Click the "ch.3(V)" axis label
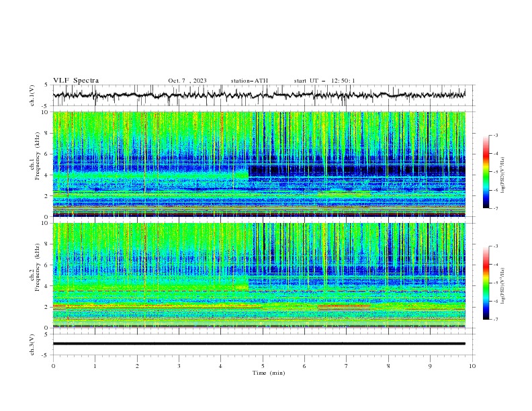This screenshot has height=411, width=532. tap(32, 345)
